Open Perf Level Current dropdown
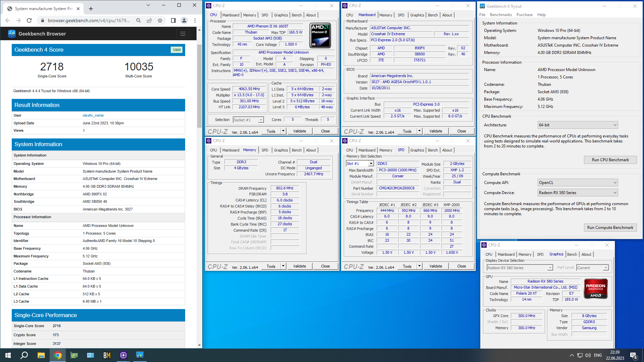Screen dimensions: 644x362 tap(592, 268)
